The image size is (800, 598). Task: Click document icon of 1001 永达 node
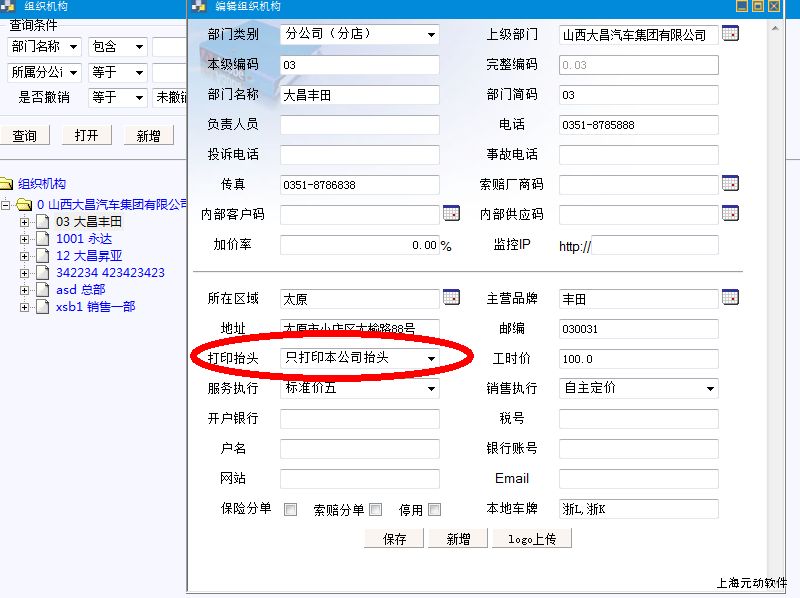42,239
